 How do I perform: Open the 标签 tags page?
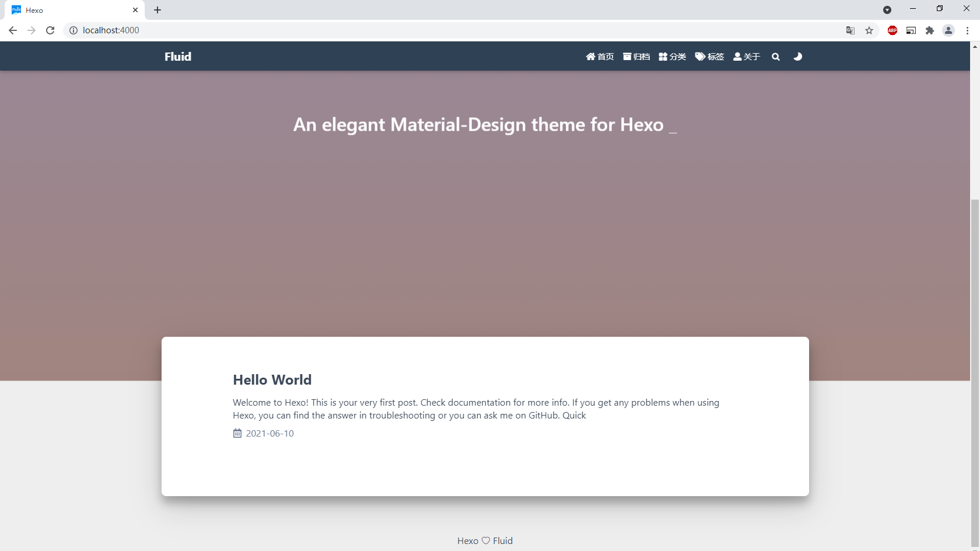709,57
